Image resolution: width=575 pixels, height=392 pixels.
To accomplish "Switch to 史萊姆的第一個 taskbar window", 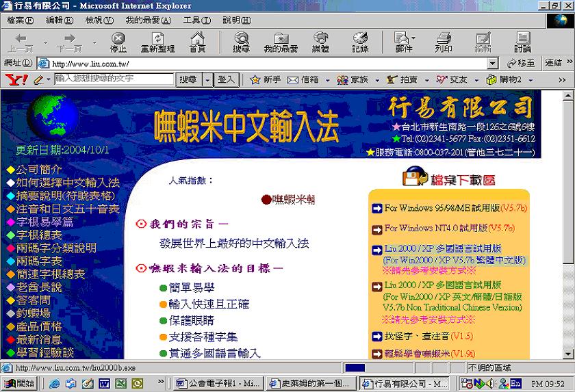I will 311,384.
